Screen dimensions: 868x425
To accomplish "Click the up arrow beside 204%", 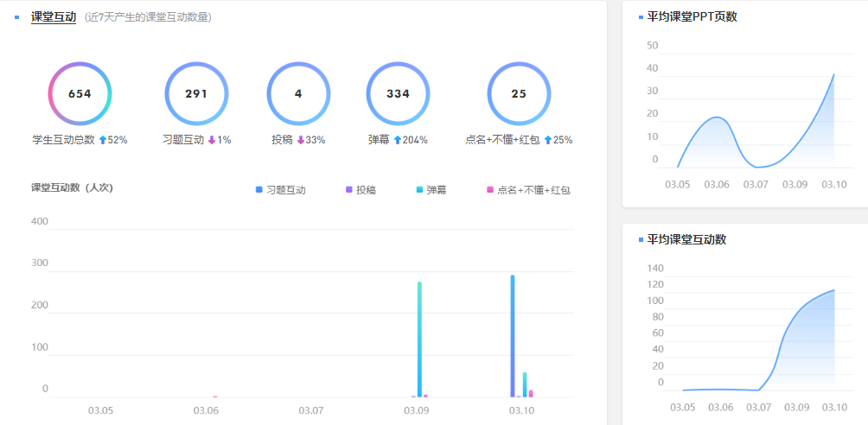I will [397, 140].
